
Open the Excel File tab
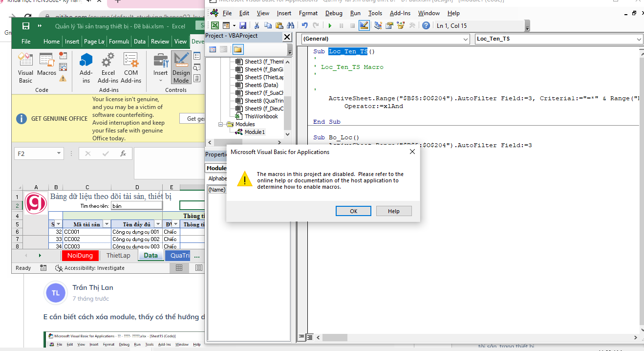[x=26, y=42]
